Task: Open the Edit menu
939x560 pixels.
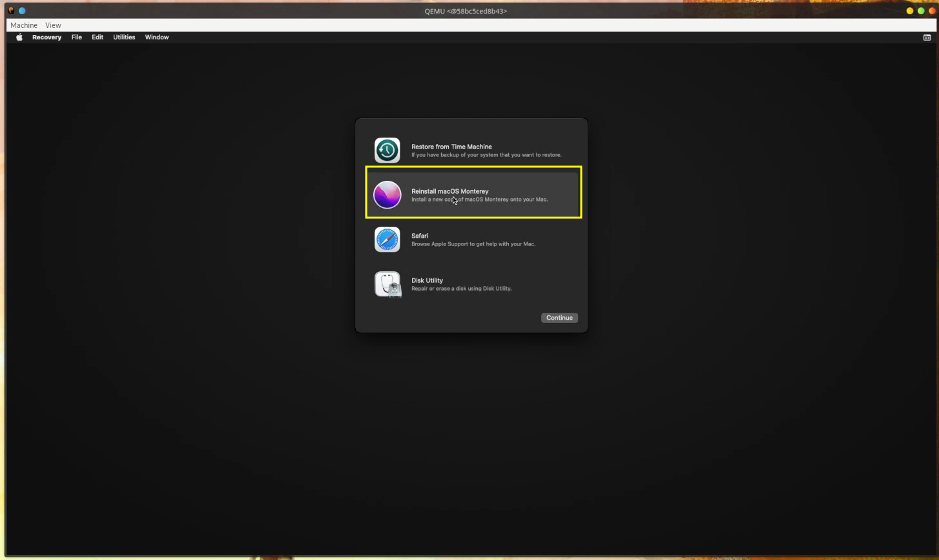Action: pyautogui.click(x=98, y=37)
